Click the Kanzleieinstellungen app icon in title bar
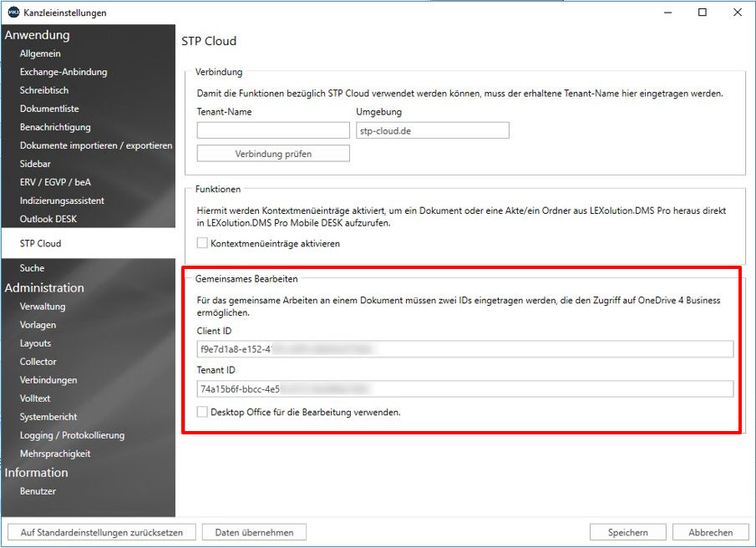This screenshot has width=756, height=548. pos(14,12)
